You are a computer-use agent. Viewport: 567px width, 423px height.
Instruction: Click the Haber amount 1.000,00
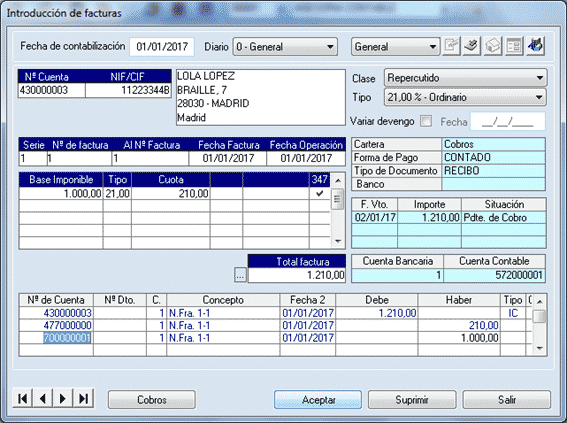coord(459,338)
